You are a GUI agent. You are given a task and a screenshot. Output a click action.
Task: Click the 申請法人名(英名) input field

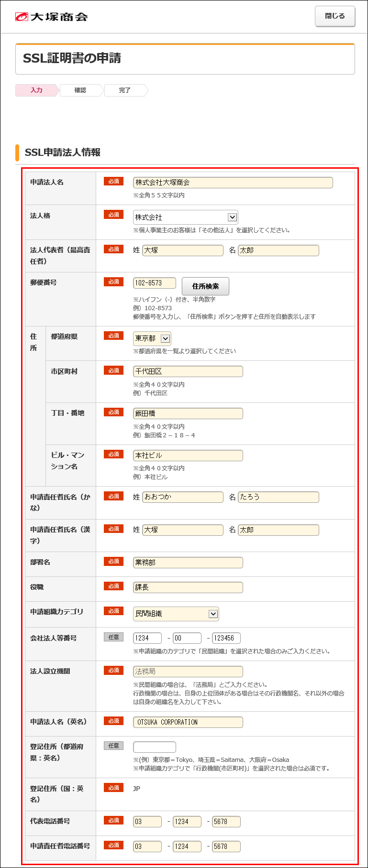188,722
